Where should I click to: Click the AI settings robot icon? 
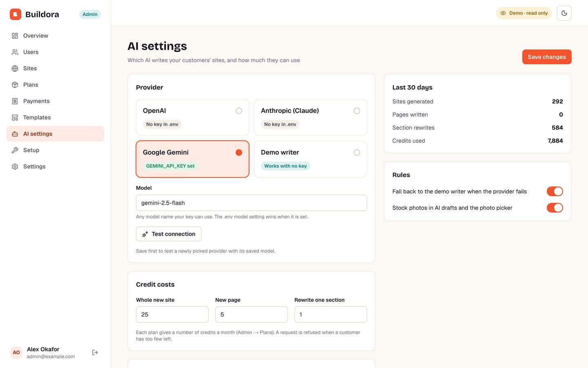15,134
